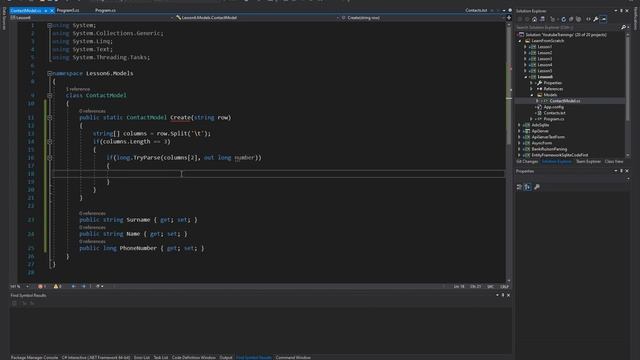Pin the ContactModel.cs tab

coord(46,11)
